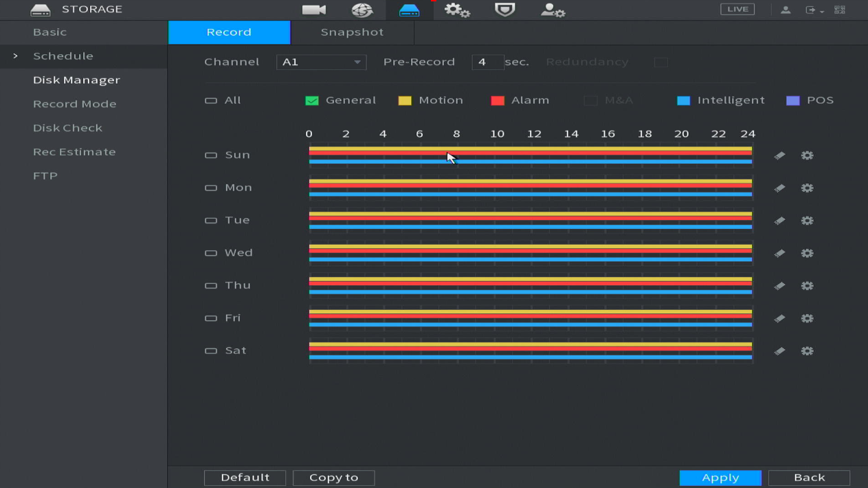Open the Camera settings icon in top bar

(314, 10)
